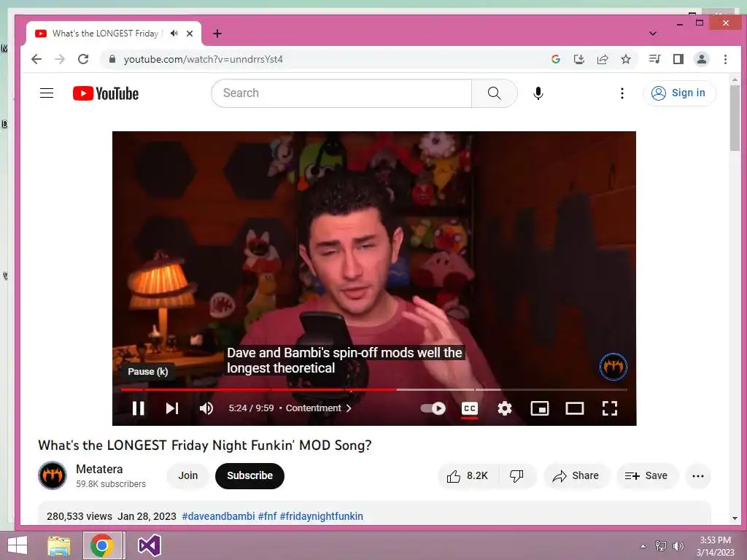Open Chrome profile avatar
Image resolution: width=747 pixels, height=560 pixels.
702,59
